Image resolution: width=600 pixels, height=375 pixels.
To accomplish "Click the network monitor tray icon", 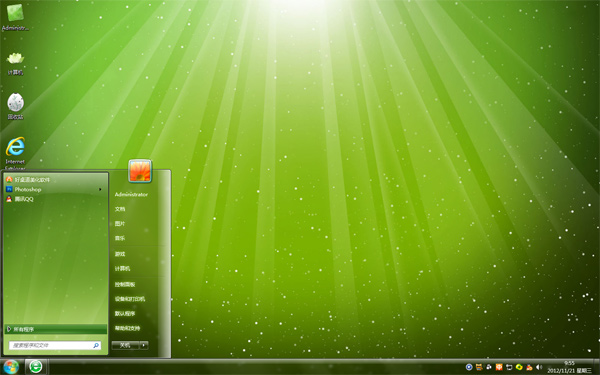I will click(x=509, y=367).
